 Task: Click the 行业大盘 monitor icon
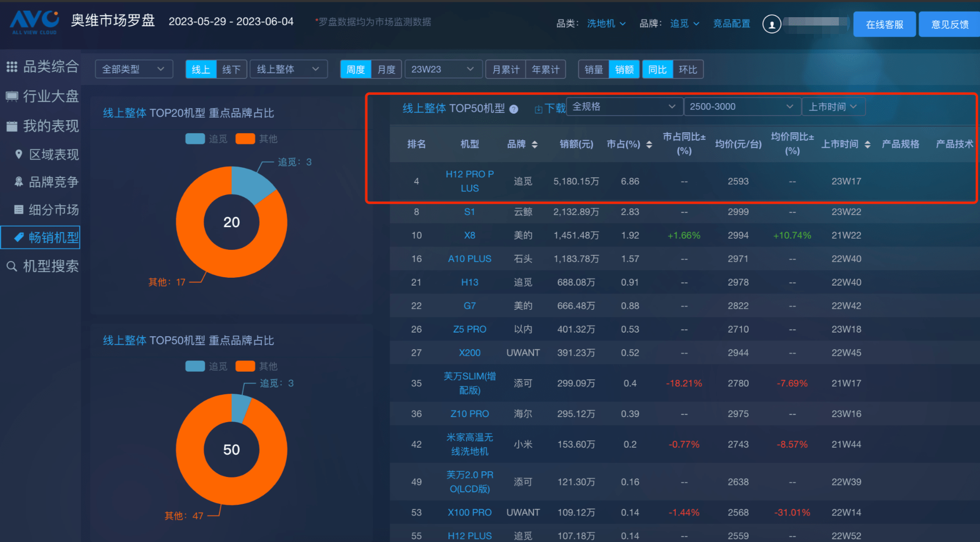(x=12, y=96)
